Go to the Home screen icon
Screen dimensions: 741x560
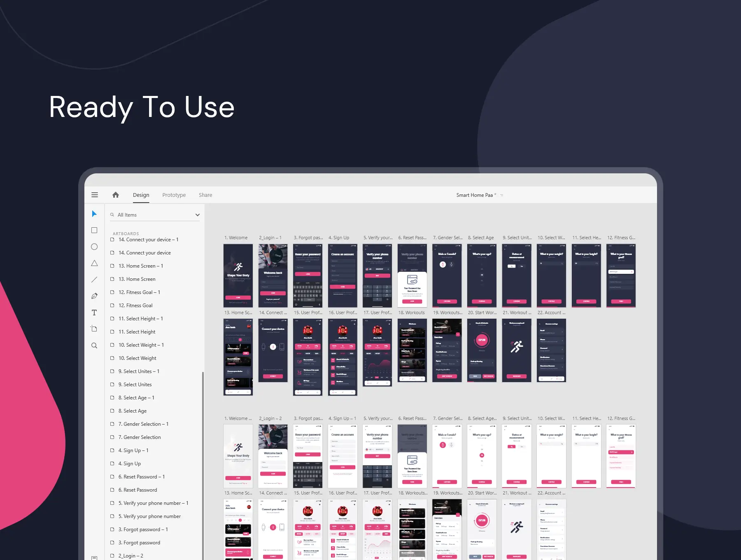coord(116,195)
